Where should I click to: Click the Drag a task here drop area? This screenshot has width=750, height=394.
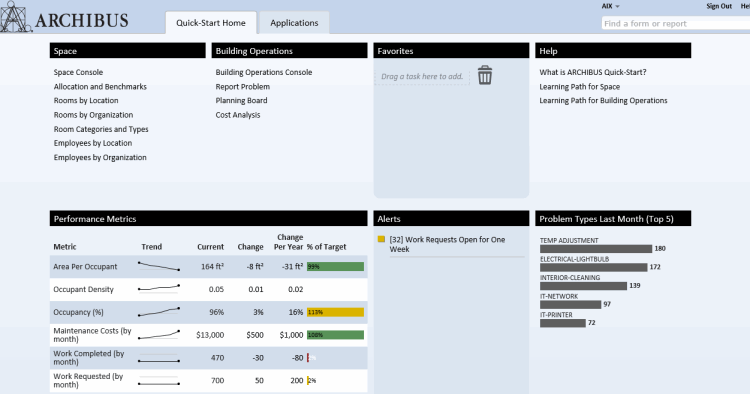[x=422, y=77]
